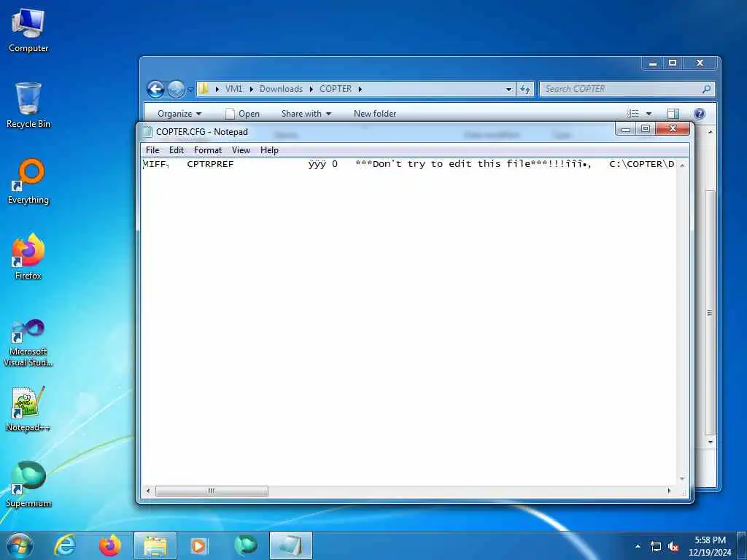Open the Notepad Format menu
747x560 pixels.
coord(208,150)
